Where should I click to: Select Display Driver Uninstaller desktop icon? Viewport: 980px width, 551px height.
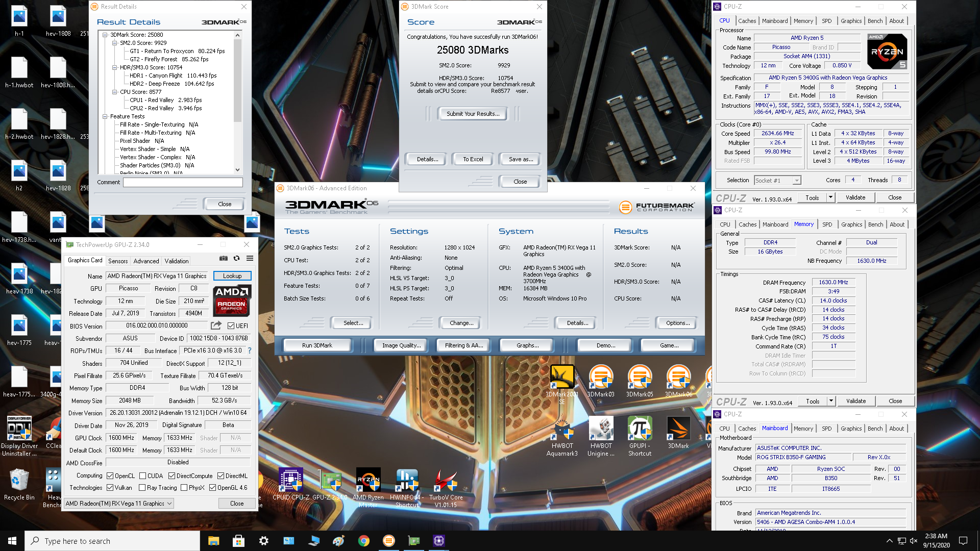pos(19,436)
